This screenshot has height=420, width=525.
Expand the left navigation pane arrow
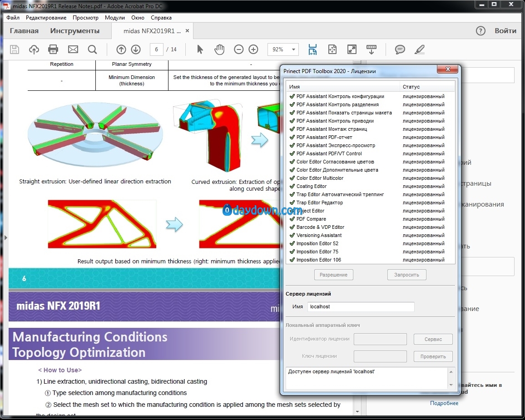tap(6, 237)
